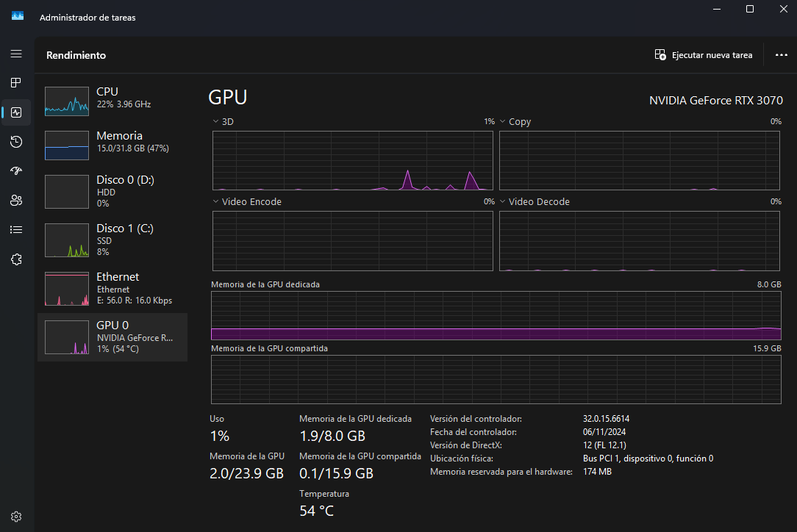797x532 pixels.
Task: Click the Video Encode usage graph
Action: 353,241
